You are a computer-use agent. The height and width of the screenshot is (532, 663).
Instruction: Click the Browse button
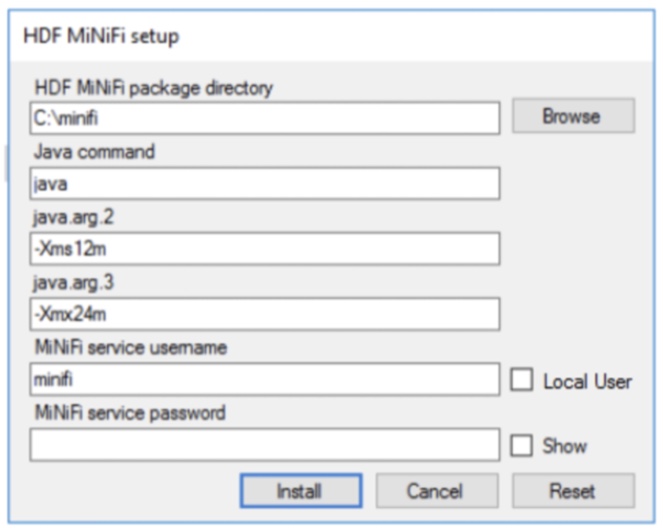(x=572, y=116)
